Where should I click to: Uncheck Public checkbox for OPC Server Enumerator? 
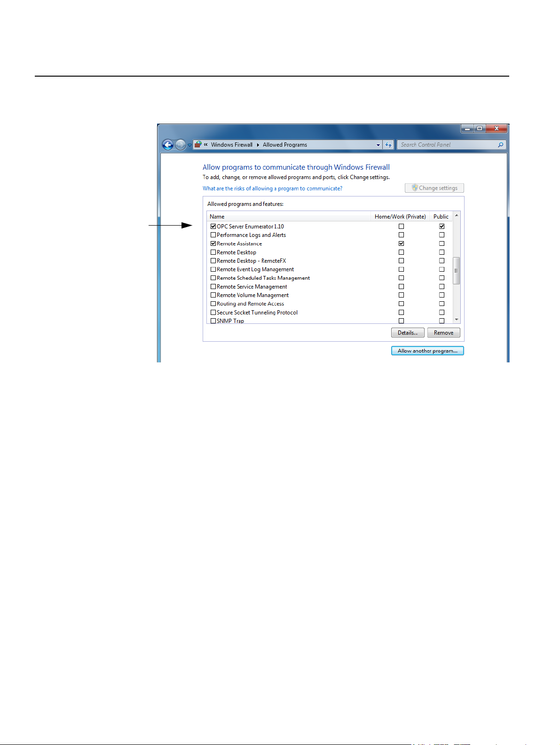coord(442,227)
